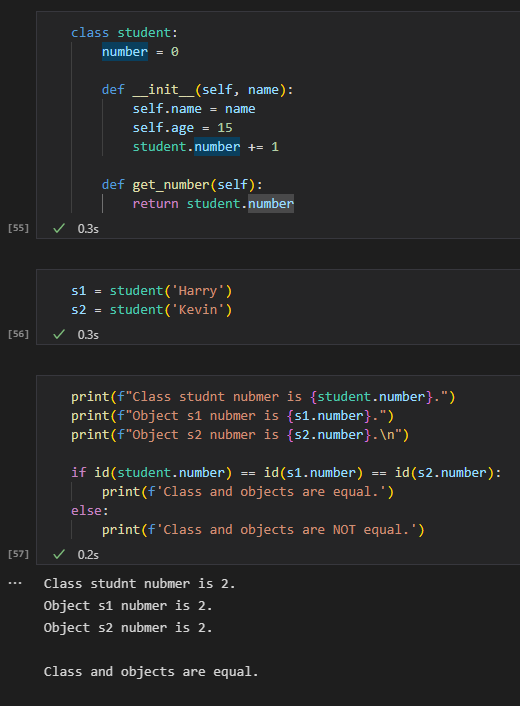Click 'return student.number' line
This screenshot has height=706, width=520.
tap(213, 204)
